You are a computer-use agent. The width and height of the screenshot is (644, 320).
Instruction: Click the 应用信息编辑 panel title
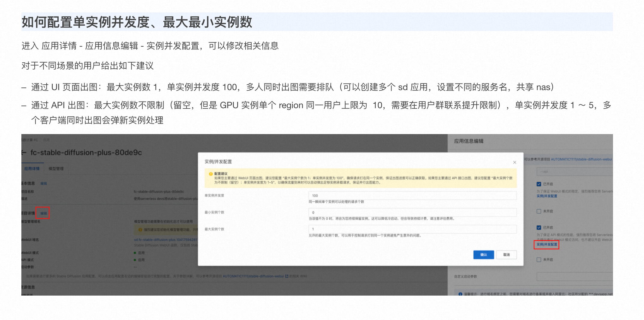coord(469,141)
